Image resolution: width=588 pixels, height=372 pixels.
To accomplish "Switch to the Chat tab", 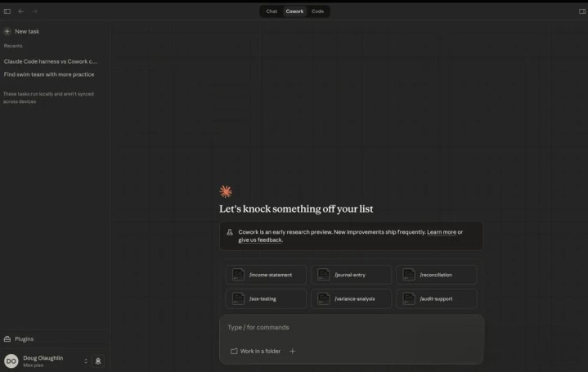I will tap(272, 11).
